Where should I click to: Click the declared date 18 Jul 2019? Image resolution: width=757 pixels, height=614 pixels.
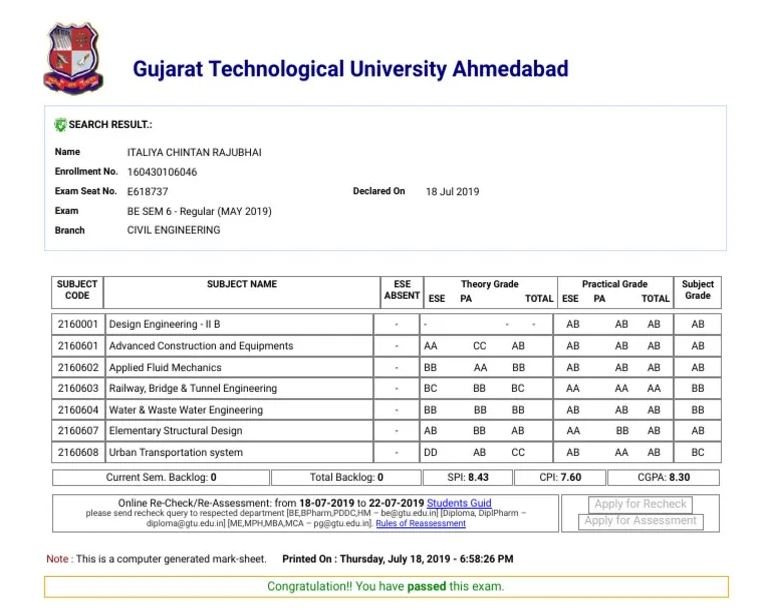coord(452,192)
